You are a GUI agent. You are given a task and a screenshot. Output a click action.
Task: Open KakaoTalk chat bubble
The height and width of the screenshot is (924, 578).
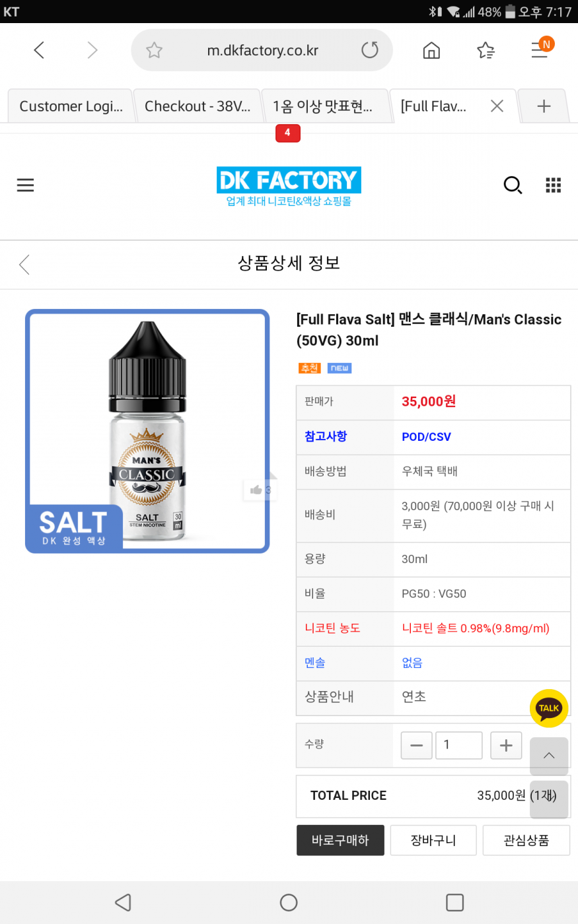tap(549, 708)
